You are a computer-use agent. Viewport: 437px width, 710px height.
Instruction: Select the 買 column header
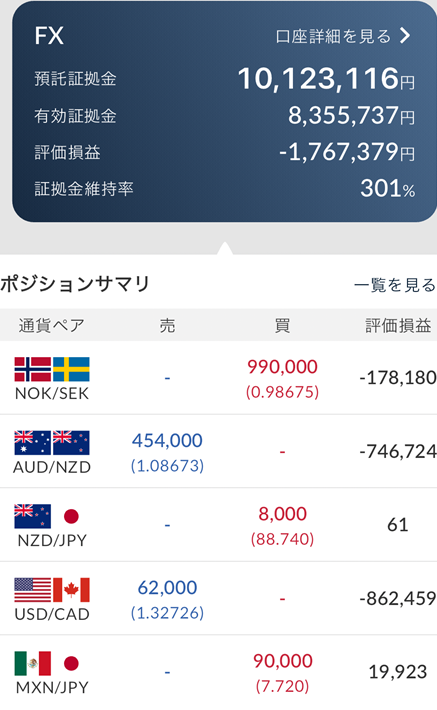pos(282,325)
